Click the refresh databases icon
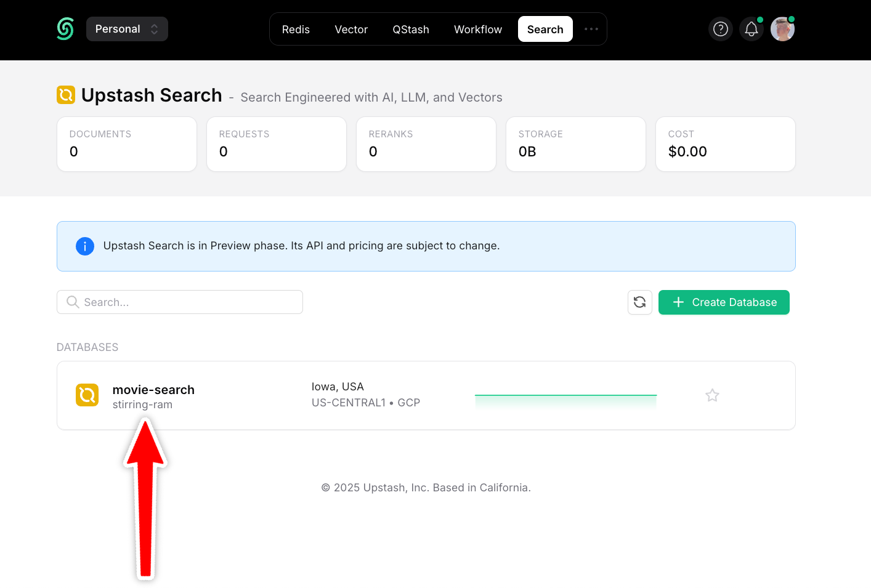Image resolution: width=871 pixels, height=588 pixels. pos(640,302)
